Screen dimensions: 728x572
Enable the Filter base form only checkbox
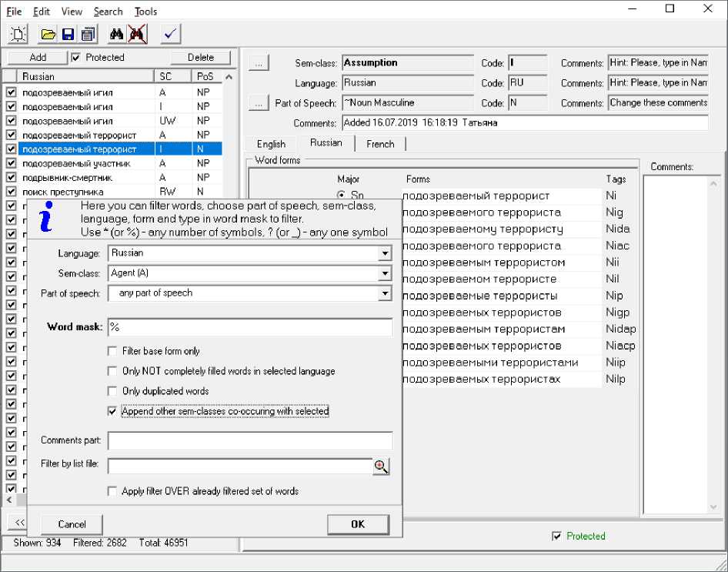tap(113, 351)
